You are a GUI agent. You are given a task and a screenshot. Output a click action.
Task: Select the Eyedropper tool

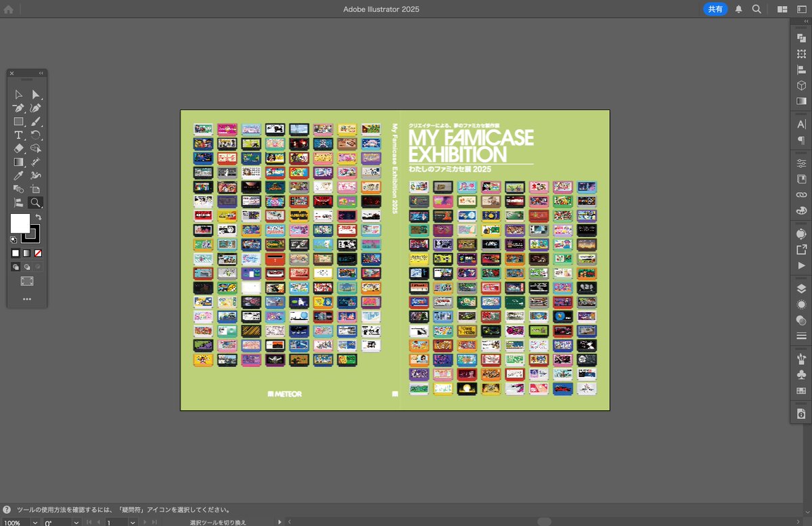(19, 175)
